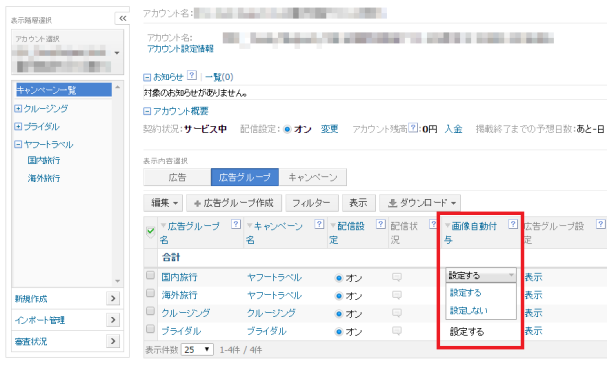Click sidebar tree scrollbar up arrow
Viewport: 607px width, 368px height.
118,87
